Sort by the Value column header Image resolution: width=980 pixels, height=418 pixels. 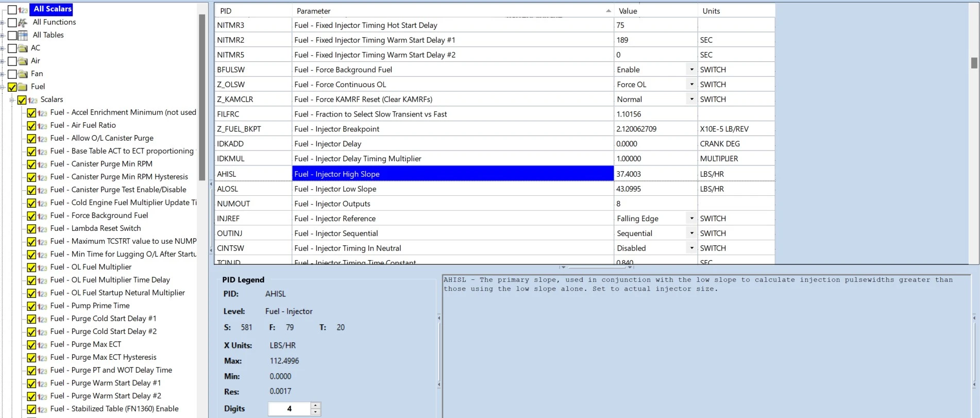point(655,11)
